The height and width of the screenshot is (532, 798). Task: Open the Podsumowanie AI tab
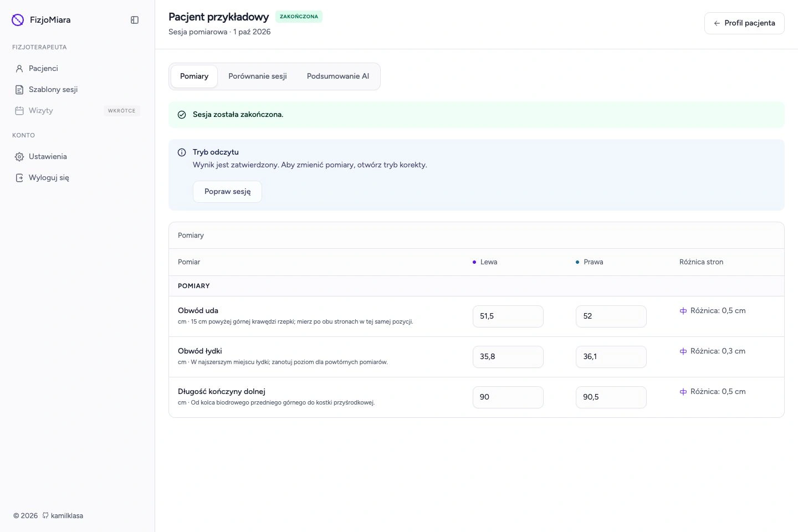pyautogui.click(x=338, y=76)
